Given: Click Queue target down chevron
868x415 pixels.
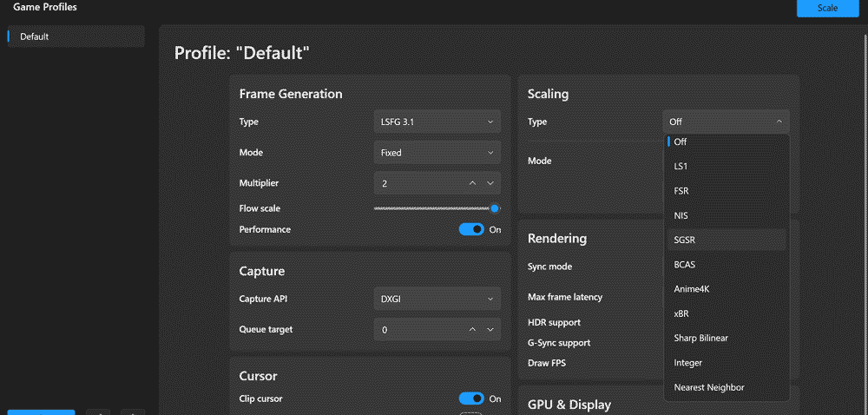Looking at the screenshot, I should point(490,330).
